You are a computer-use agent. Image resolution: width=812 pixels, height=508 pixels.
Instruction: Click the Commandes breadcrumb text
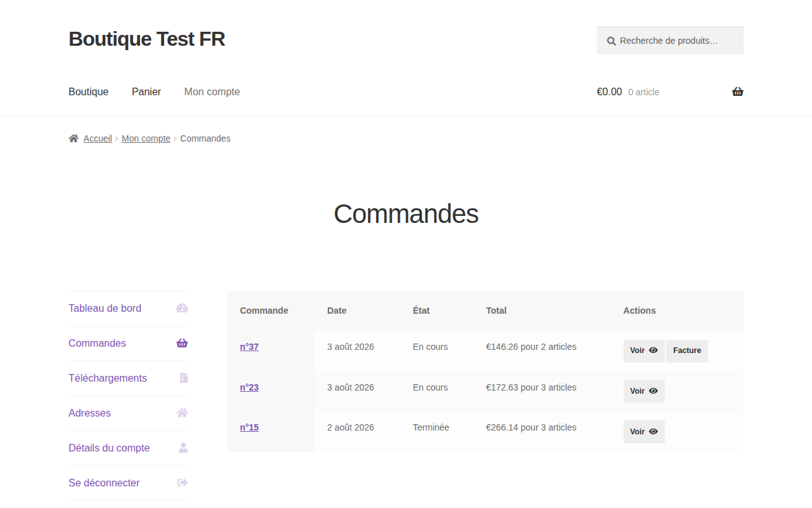click(x=206, y=138)
